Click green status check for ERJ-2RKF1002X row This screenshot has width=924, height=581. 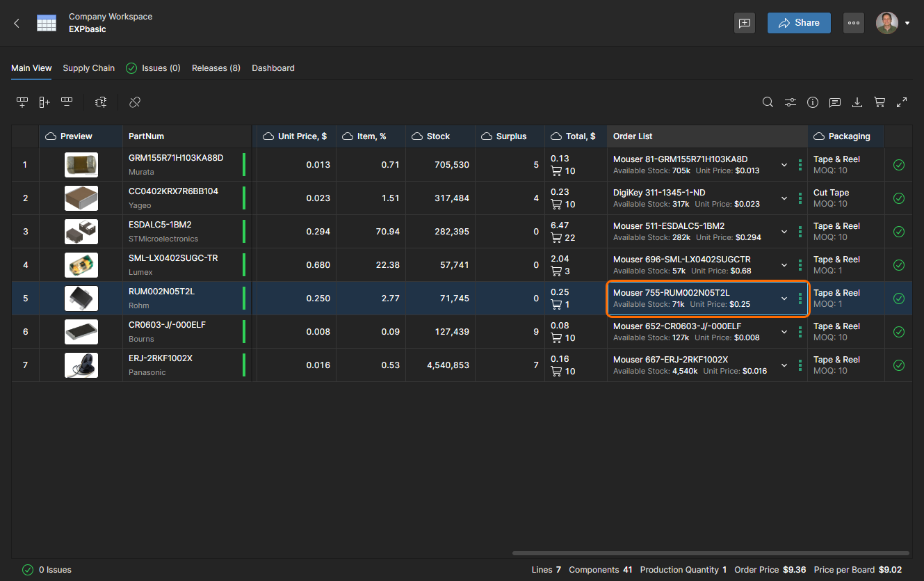898,365
